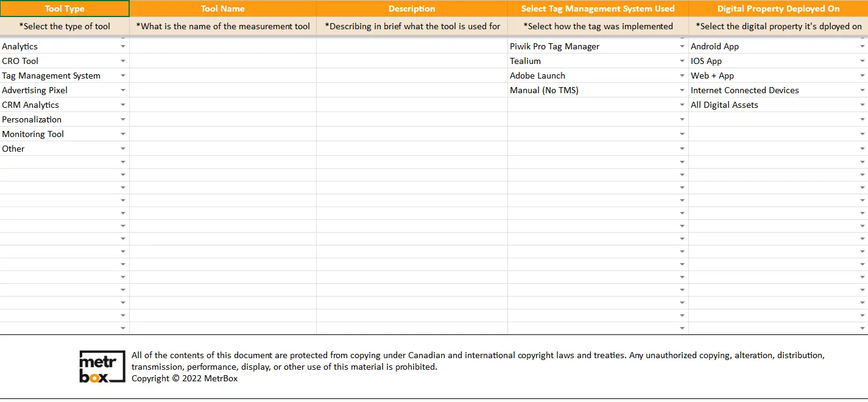Click '*Select the digital property it's dployed on'
Screen dimensions: 868x402
(778, 26)
